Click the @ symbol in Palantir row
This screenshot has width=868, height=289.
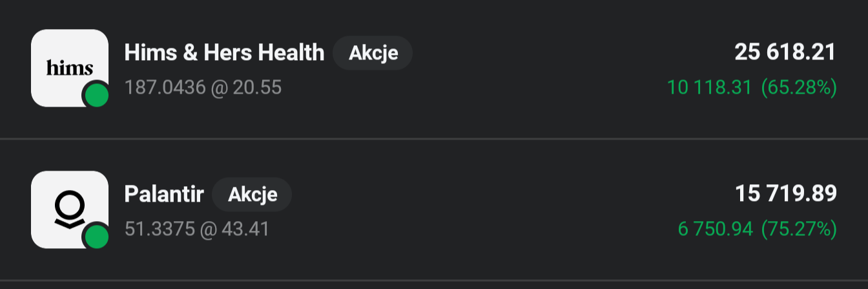(x=207, y=229)
